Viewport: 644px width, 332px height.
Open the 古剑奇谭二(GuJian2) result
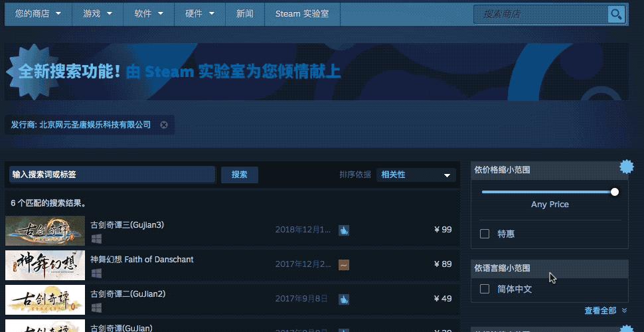coord(232,299)
